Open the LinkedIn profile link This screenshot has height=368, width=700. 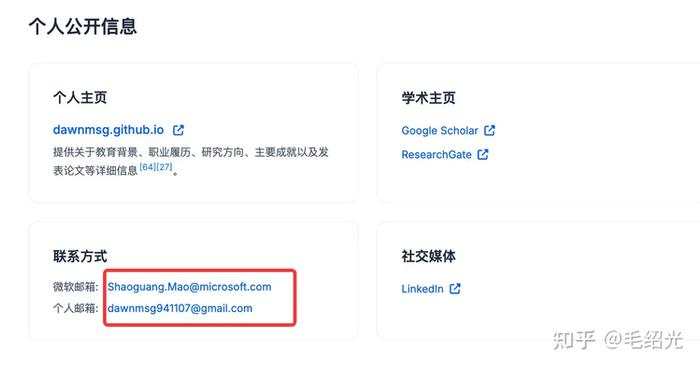click(x=422, y=289)
